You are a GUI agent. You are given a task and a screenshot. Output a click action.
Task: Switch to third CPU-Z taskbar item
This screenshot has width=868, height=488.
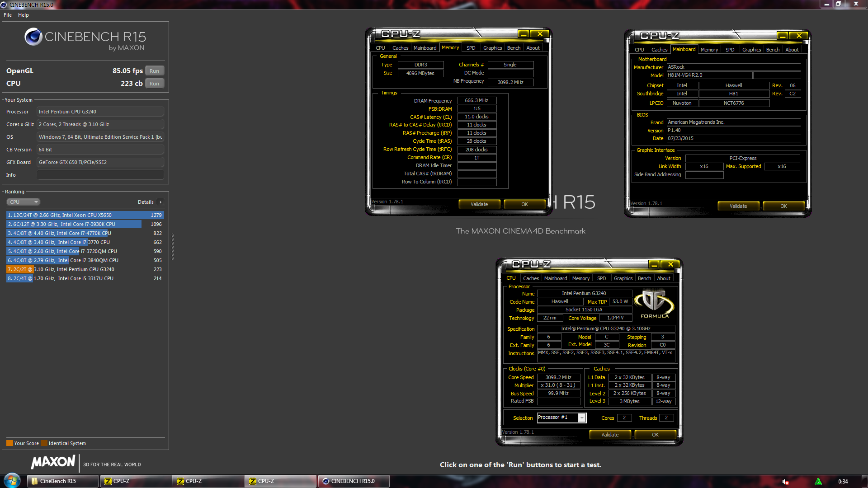(x=280, y=481)
